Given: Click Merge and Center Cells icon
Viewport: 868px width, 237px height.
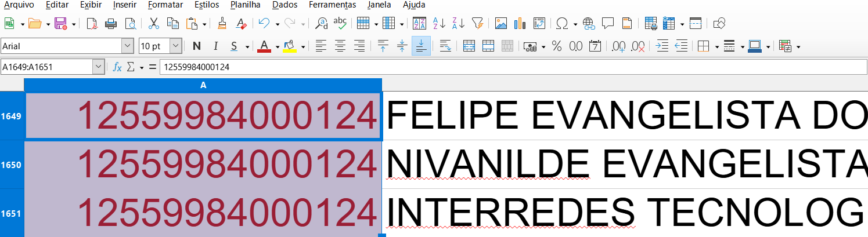Looking at the screenshot, I should (469, 46).
